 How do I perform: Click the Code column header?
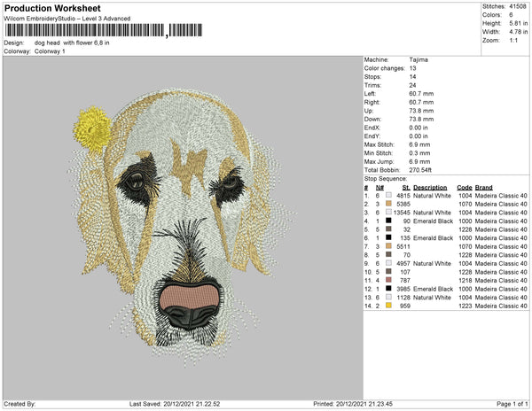click(x=464, y=188)
